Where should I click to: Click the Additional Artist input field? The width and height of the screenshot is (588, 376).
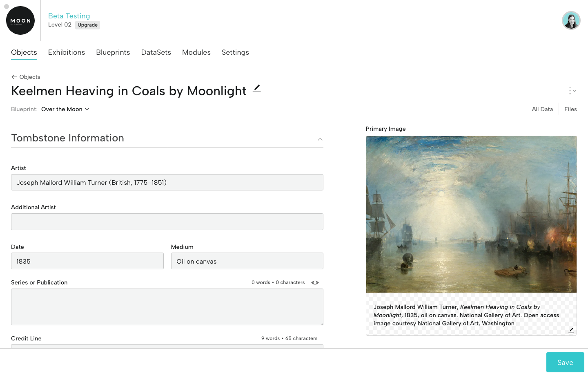pyautogui.click(x=167, y=222)
